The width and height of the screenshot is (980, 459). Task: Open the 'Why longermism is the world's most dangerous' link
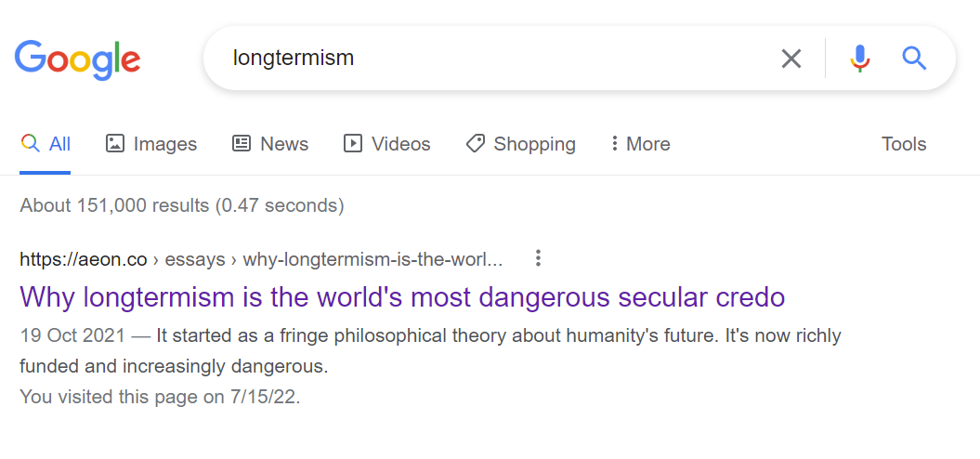402,297
